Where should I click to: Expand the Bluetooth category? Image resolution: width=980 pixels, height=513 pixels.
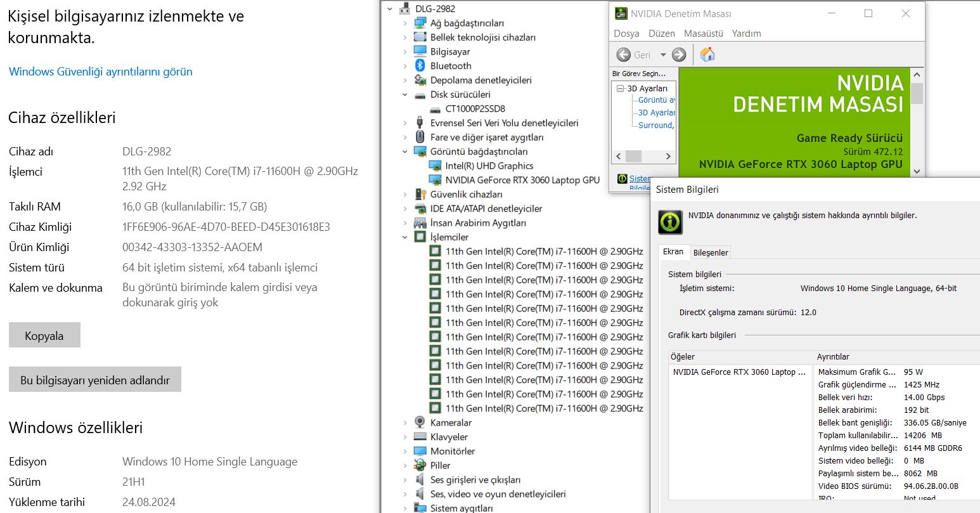[405, 66]
